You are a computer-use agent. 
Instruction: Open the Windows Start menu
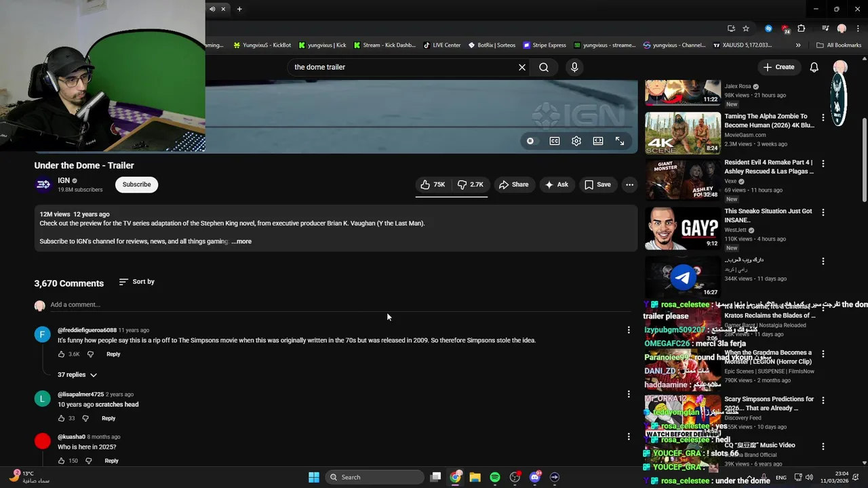pyautogui.click(x=314, y=477)
